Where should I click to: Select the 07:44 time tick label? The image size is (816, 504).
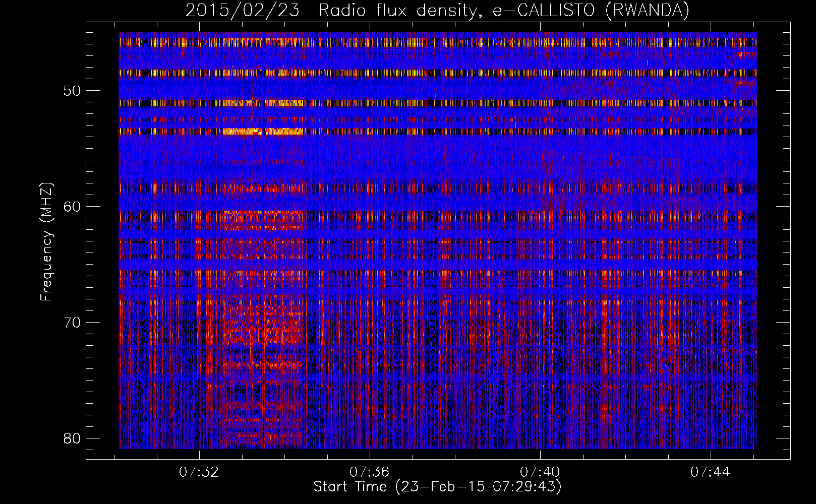pyautogui.click(x=711, y=472)
